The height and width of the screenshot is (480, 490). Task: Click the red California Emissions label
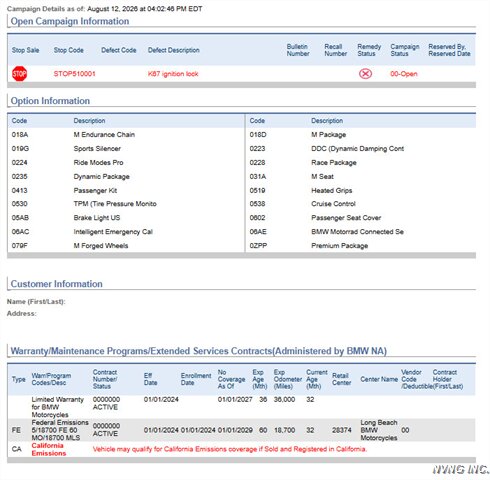point(49,449)
